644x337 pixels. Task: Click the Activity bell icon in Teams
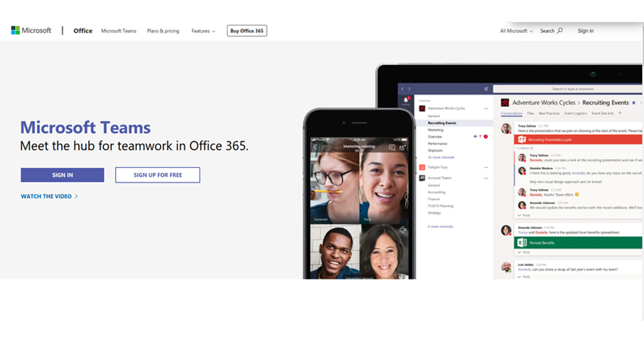(406, 101)
